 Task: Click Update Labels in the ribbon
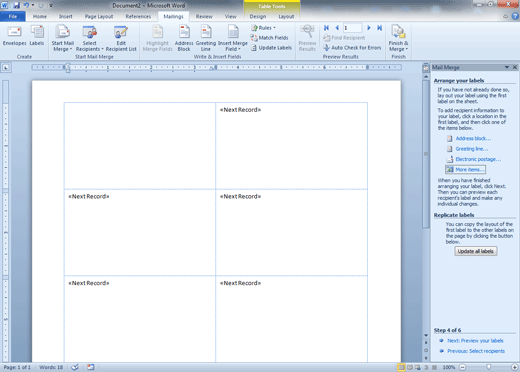click(271, 48)
